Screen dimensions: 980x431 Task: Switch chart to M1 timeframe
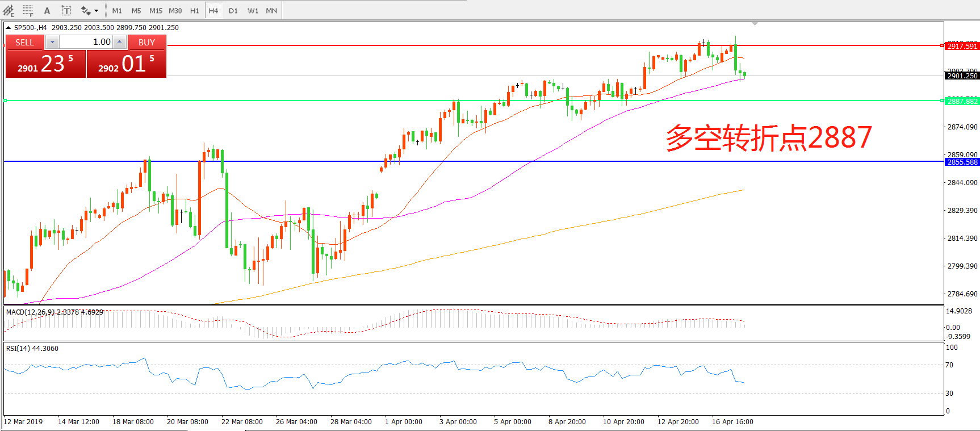click(117, 10)
